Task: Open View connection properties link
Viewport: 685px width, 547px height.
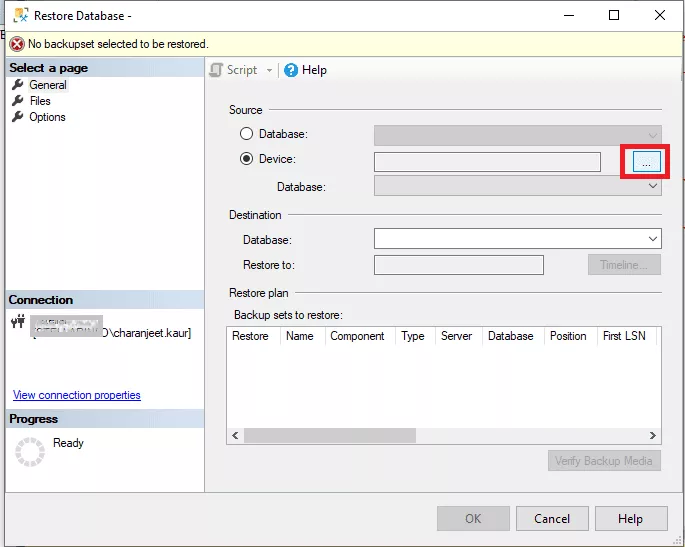Action: pyautogui.click(x=77, y=395)
